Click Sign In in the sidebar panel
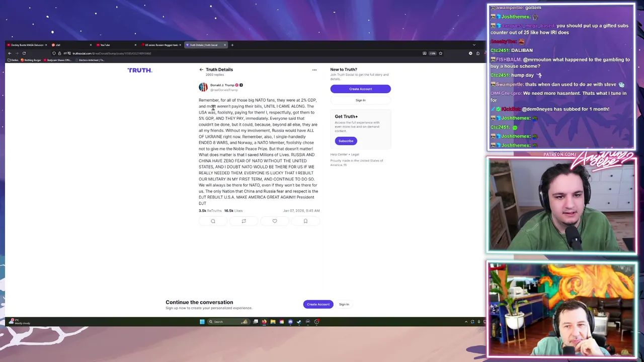 (361, 101)
